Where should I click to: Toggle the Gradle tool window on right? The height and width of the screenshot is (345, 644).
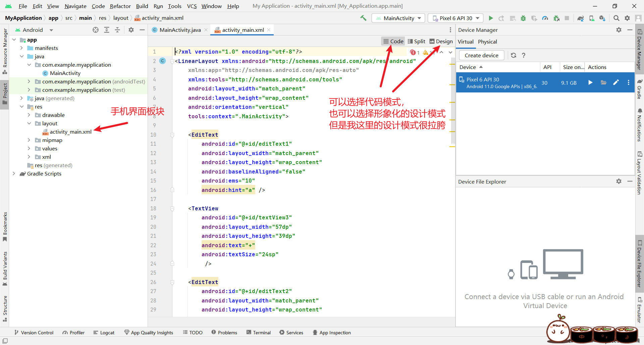[x=640, y=89]
